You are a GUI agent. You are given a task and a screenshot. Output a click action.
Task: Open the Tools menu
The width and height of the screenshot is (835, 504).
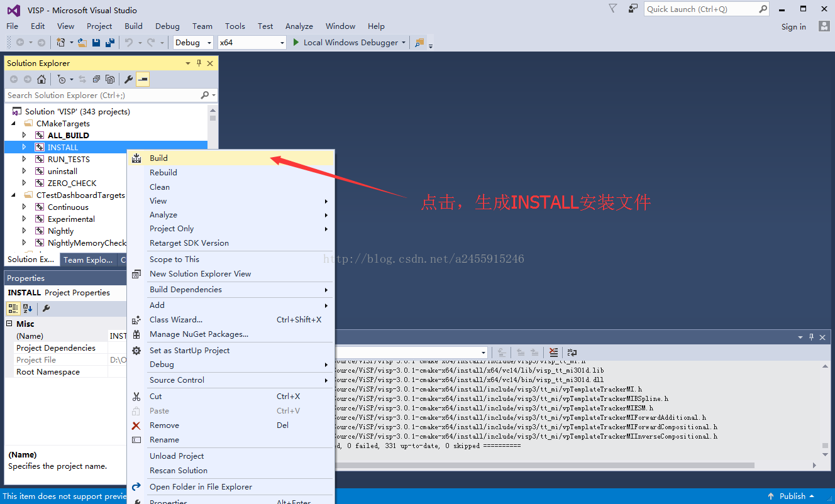[x=235, y=26]
